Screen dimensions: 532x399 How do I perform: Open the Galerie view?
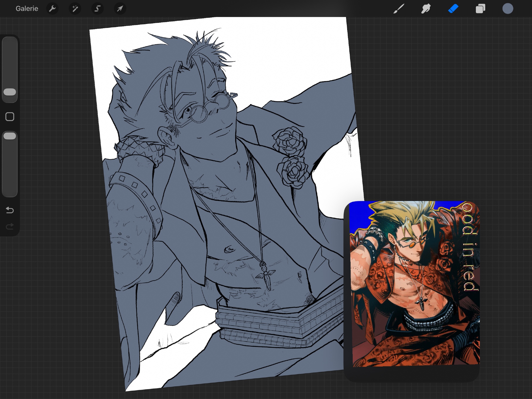[27, 9]
